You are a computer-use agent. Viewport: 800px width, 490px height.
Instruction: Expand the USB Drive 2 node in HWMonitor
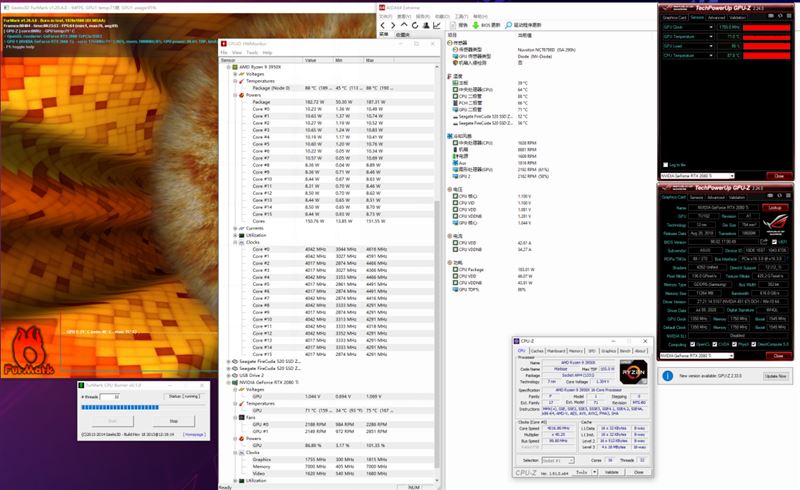[x=229, y=375]
